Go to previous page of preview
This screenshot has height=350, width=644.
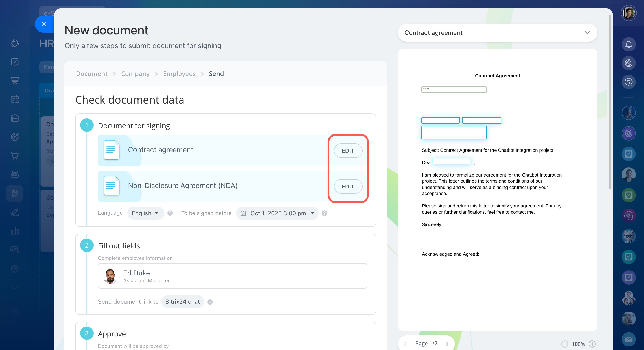pyautogui.click(x=405, y=344)
